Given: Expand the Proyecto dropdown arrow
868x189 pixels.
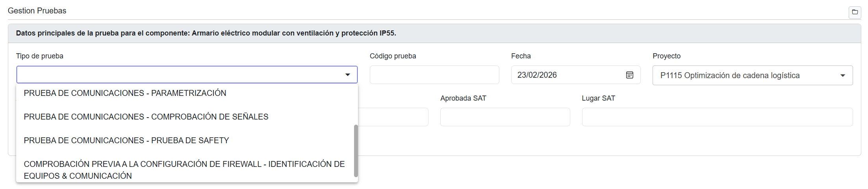Looking at the screenshot, I should coord(842,76).
